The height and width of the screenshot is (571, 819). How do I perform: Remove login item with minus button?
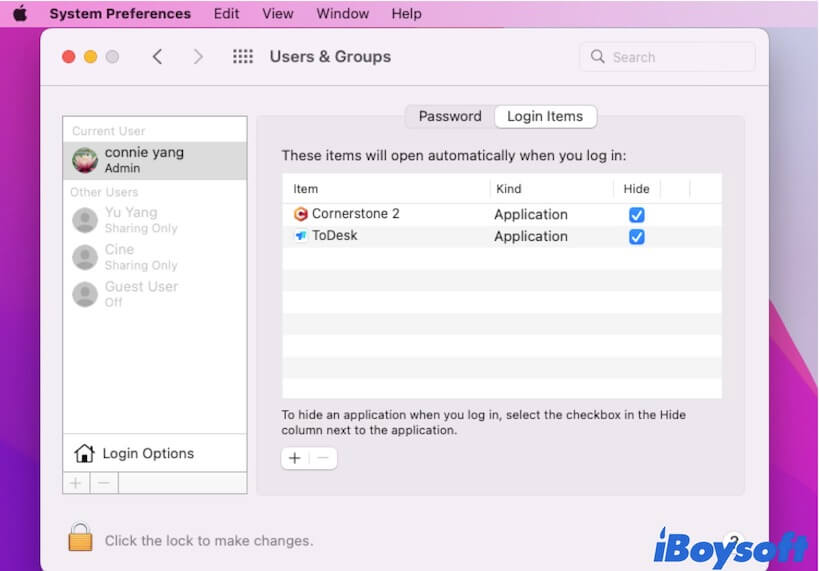click(x=323, y=458)
